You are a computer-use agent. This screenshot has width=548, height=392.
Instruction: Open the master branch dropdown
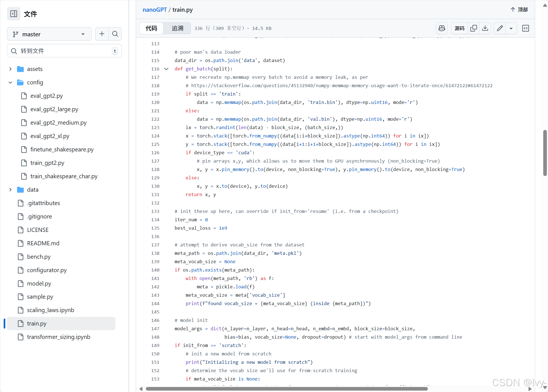49,34
